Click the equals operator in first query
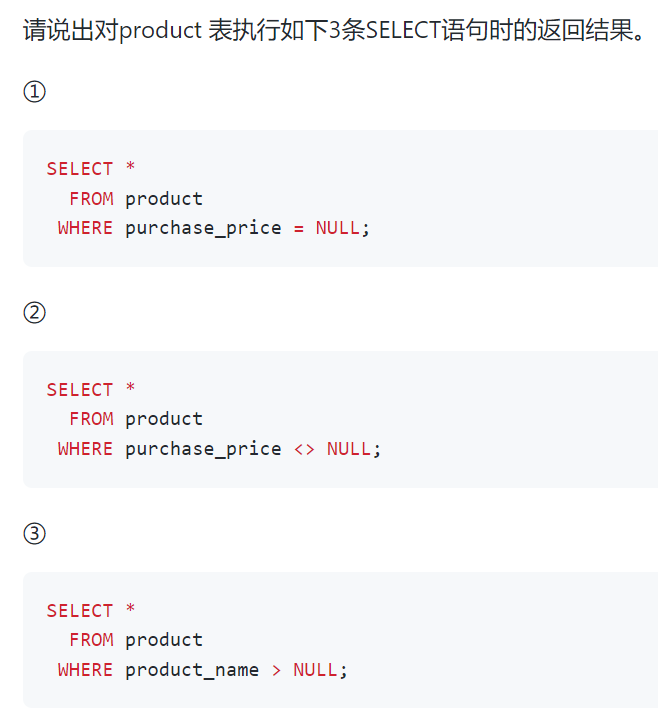 click(x=299, y=228)
